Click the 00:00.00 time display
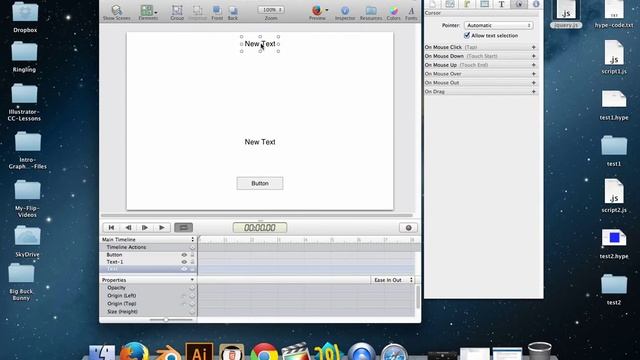 [x=260, y=228]
